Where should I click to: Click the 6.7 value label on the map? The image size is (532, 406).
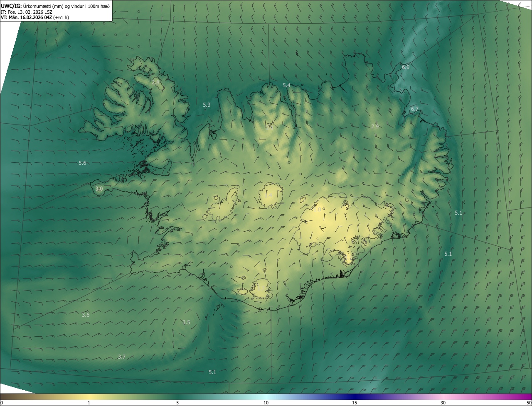tap(415, 109)
